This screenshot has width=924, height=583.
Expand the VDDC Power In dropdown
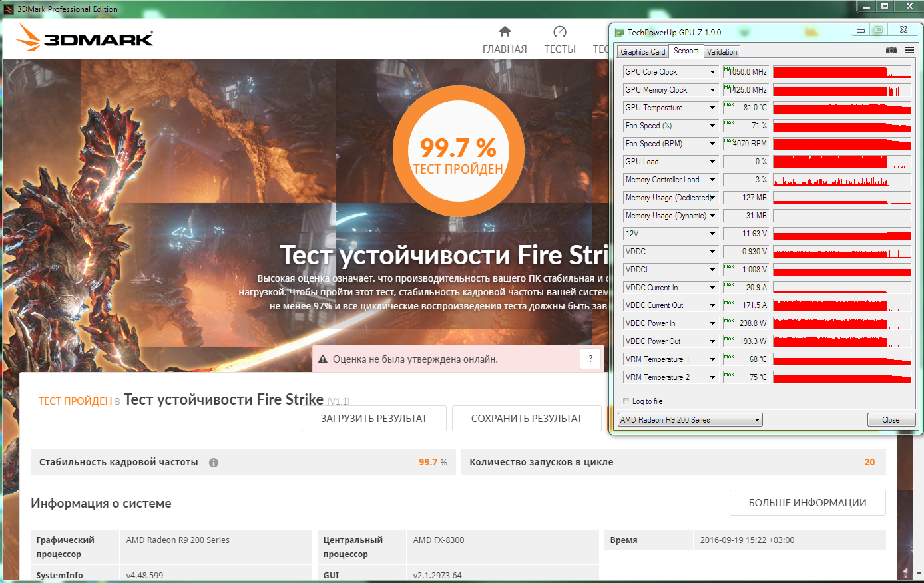pos(712,323)
